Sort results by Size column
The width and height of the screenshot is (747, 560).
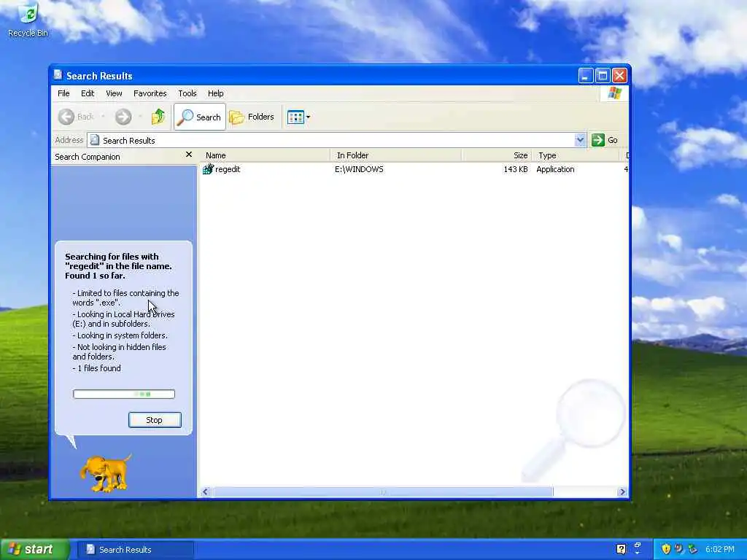click(x=496, y=155)
